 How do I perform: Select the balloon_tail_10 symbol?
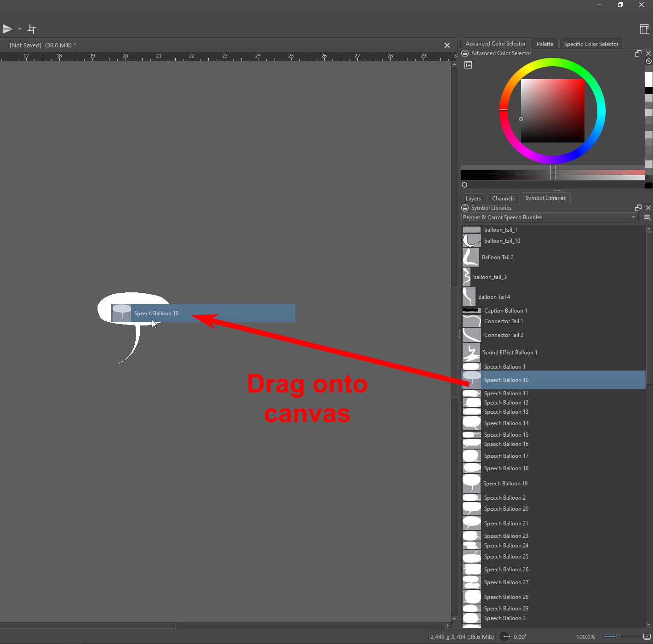tap(554, 241)
